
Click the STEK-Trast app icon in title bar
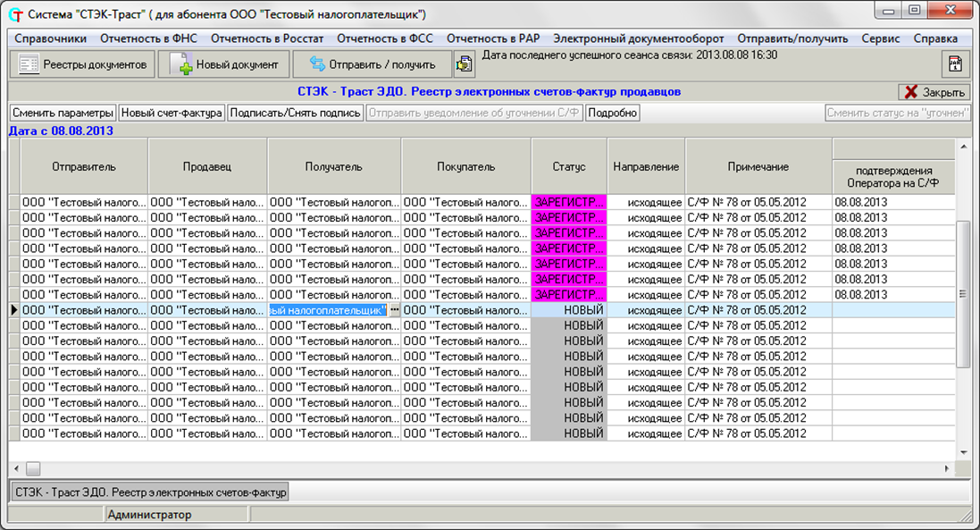pos(15,14)
